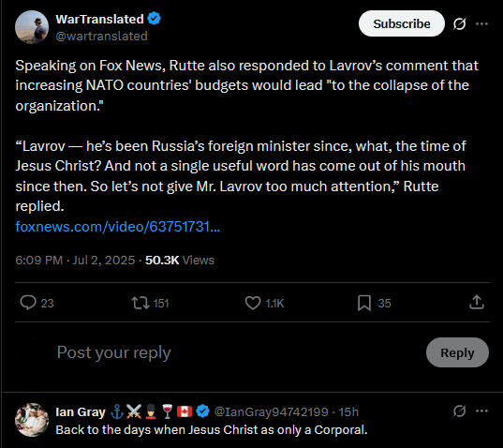Click the gray Reply button
The height and width of the screenshot is (448, 503).
457,352
